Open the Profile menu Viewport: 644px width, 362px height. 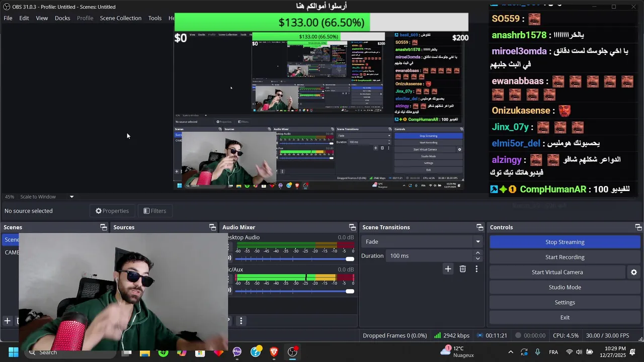pyautogui.click(x=85, y=18)
